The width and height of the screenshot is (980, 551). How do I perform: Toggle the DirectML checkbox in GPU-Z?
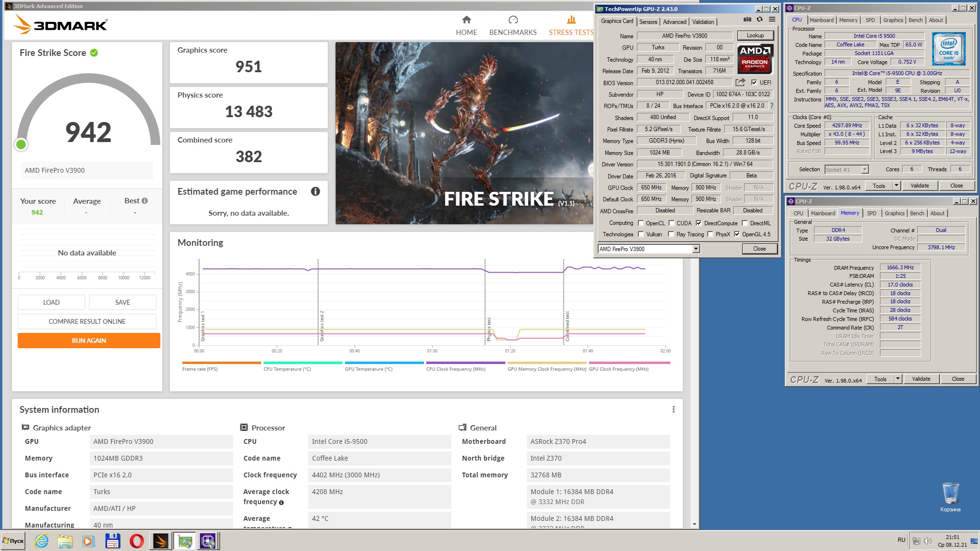pos(745,223)
